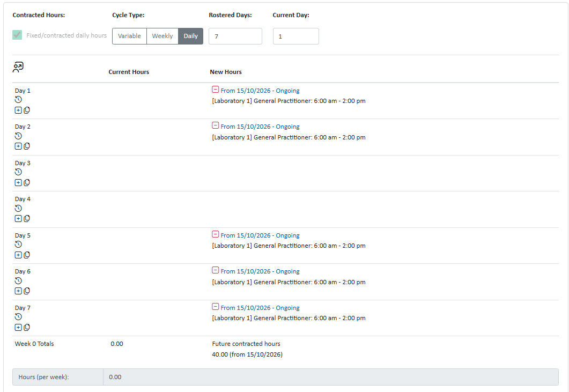Select the Variable cycle type
569x392 pixels.
tap(129, 36)
